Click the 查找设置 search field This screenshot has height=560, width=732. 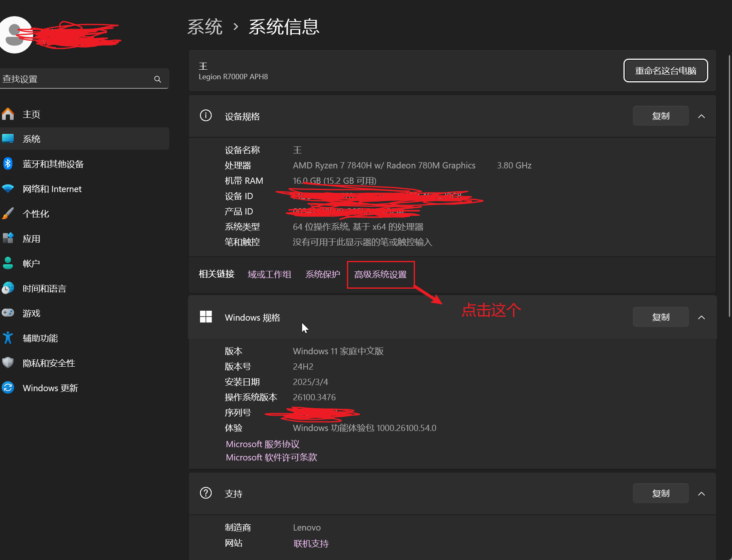tap(85, 79)
